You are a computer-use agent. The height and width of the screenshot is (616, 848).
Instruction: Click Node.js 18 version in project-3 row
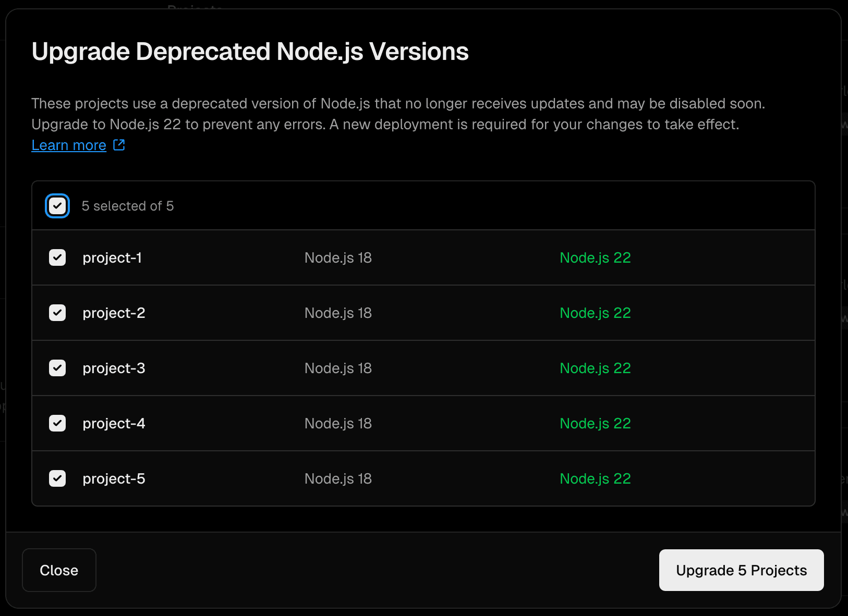(x=338, y=368)
